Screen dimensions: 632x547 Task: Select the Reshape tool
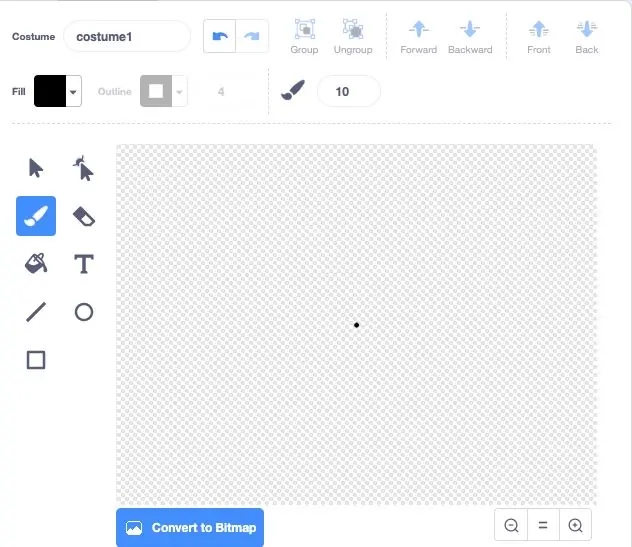click(83, 168)
